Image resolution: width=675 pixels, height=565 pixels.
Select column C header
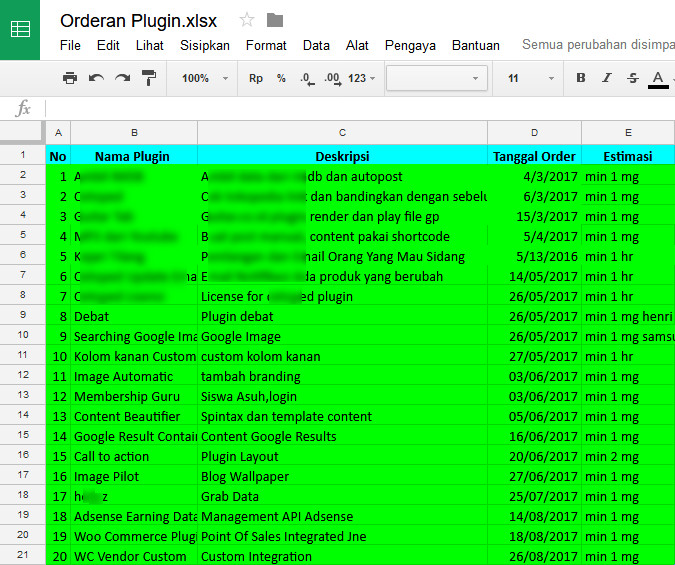click(x=342, y=133)
